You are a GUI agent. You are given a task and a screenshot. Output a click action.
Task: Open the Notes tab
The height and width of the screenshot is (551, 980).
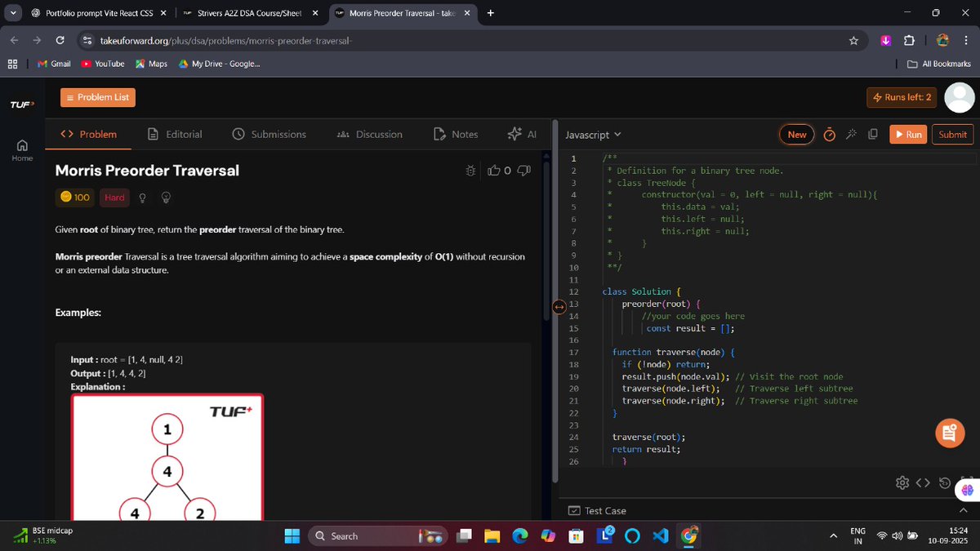(456, 134)
